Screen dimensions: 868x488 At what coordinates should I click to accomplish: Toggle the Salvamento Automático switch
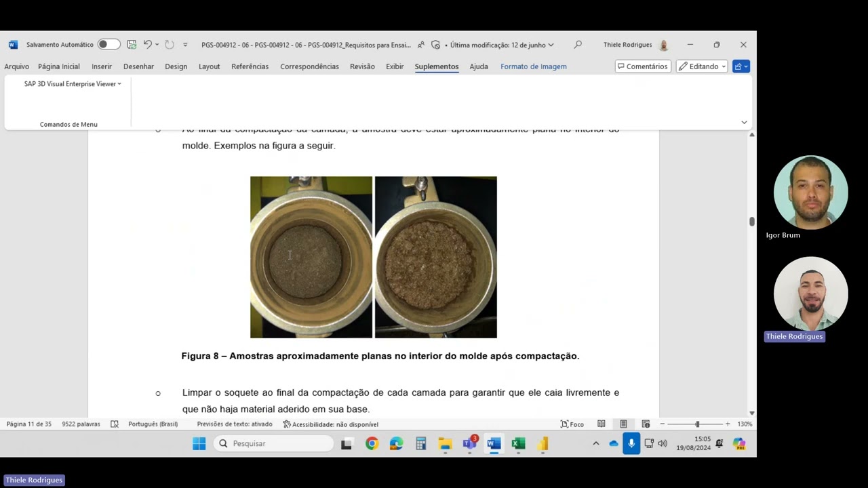click(x=108, y=45)
